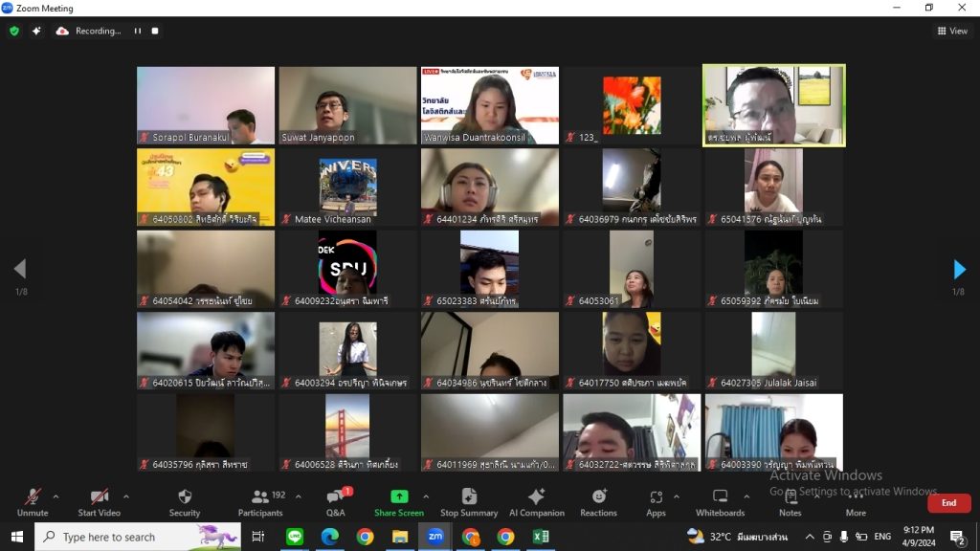Screen dimensions: 980x551
Task: Expand Share Screen options arrow
Action: tap(426, 496)
